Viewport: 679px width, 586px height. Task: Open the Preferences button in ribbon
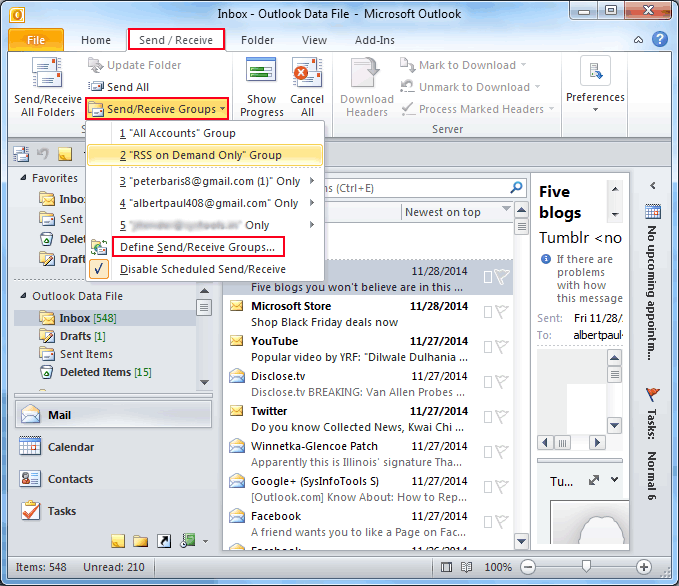(595, 84)
